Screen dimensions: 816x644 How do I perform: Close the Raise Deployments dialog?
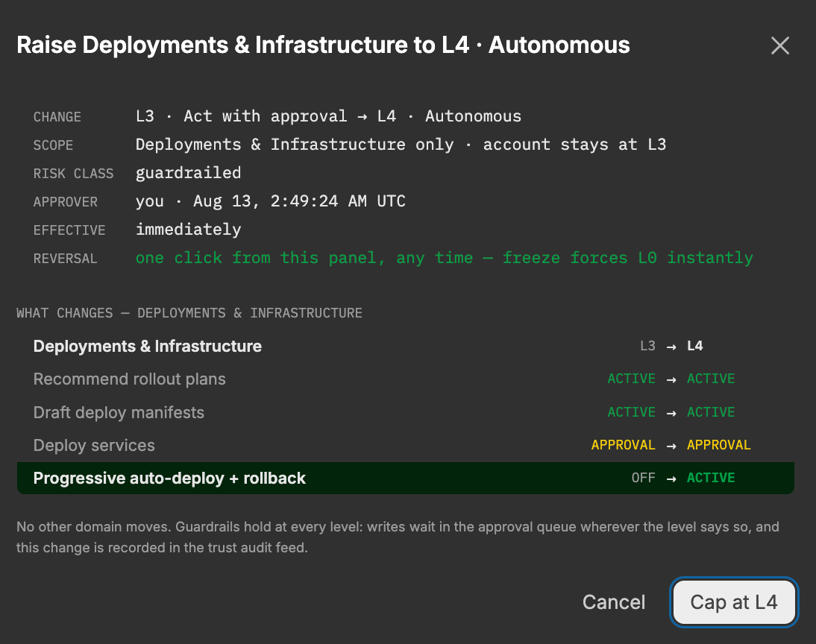click(780, 45)
